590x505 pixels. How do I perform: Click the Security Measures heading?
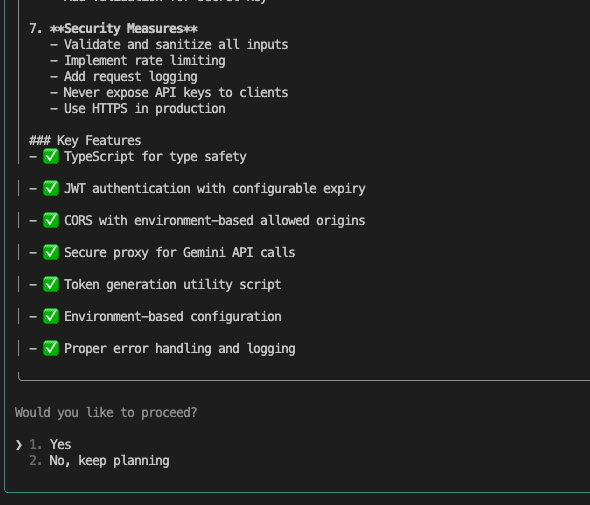[x=124, y=29]
